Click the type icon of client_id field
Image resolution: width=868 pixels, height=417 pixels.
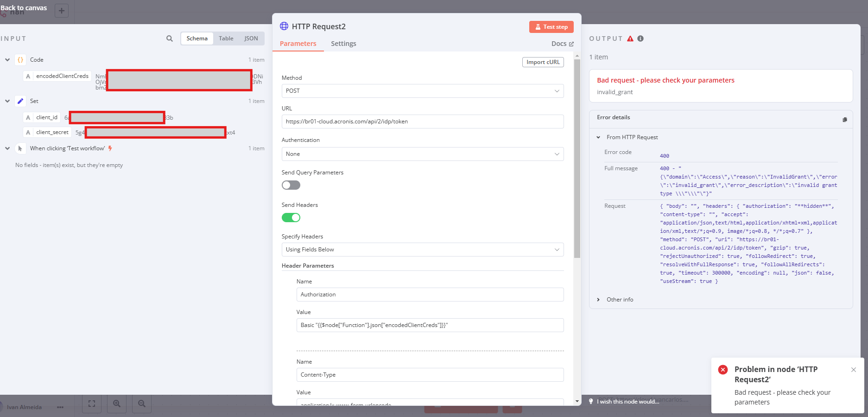coord(28,118)
